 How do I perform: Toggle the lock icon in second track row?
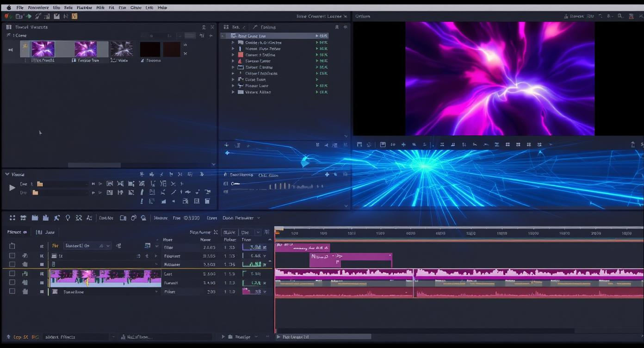(25, 255)
